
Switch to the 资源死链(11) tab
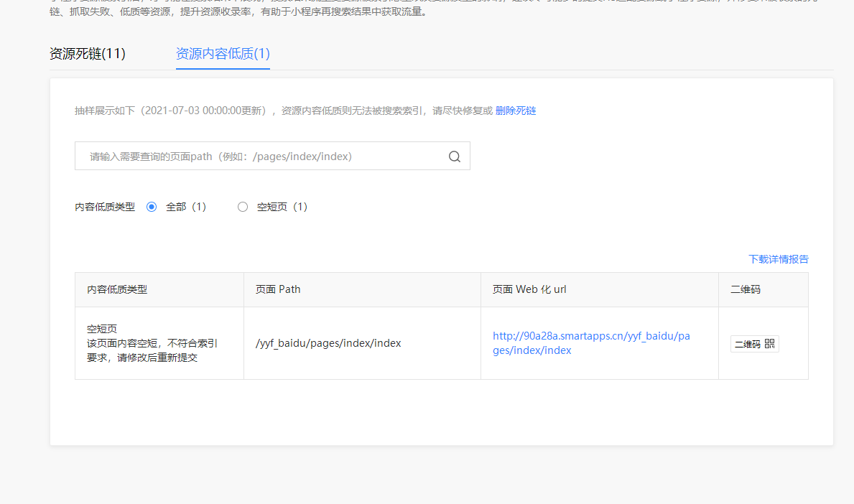pos(86,53)
